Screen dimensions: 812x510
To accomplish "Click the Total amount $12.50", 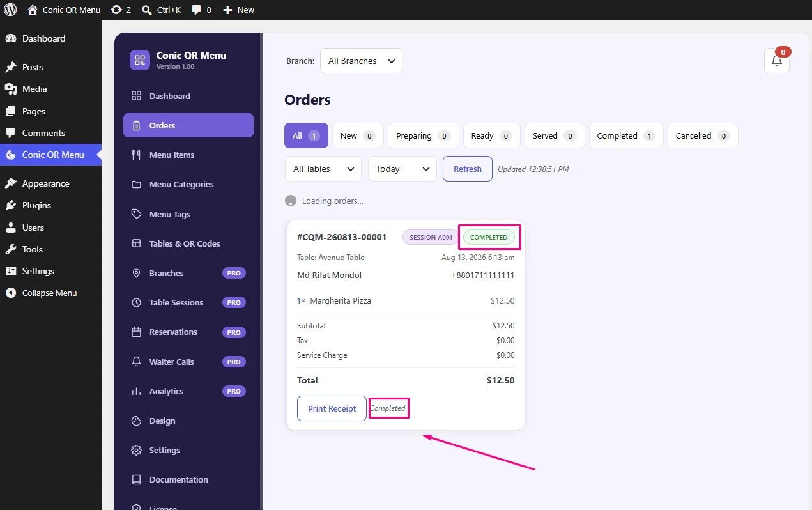I will pyautogui.click(x=500, y=380).
